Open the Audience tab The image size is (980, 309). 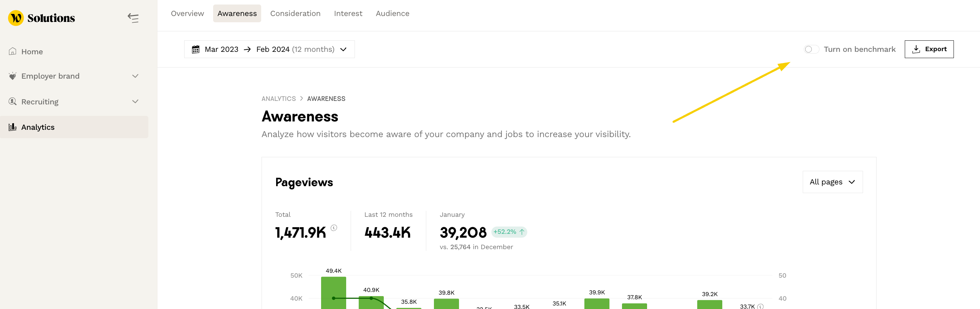(x=392, y=13)
